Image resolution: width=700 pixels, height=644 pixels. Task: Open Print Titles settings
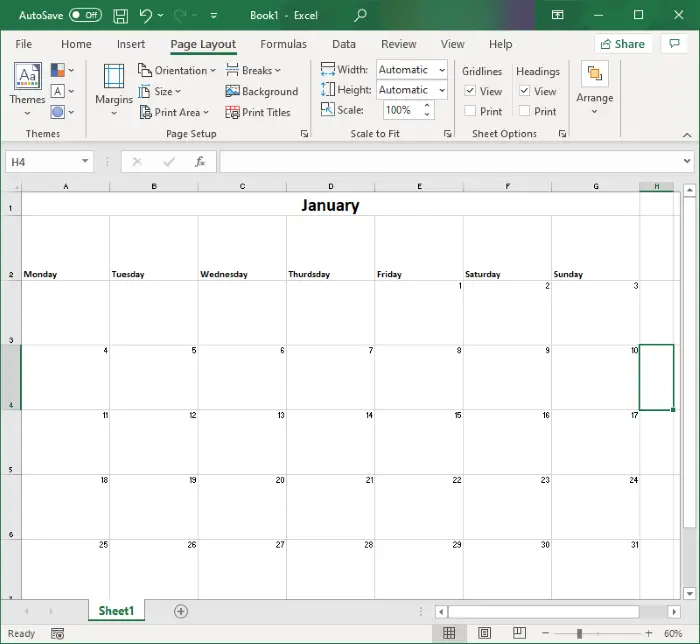[x=258, y=112]
